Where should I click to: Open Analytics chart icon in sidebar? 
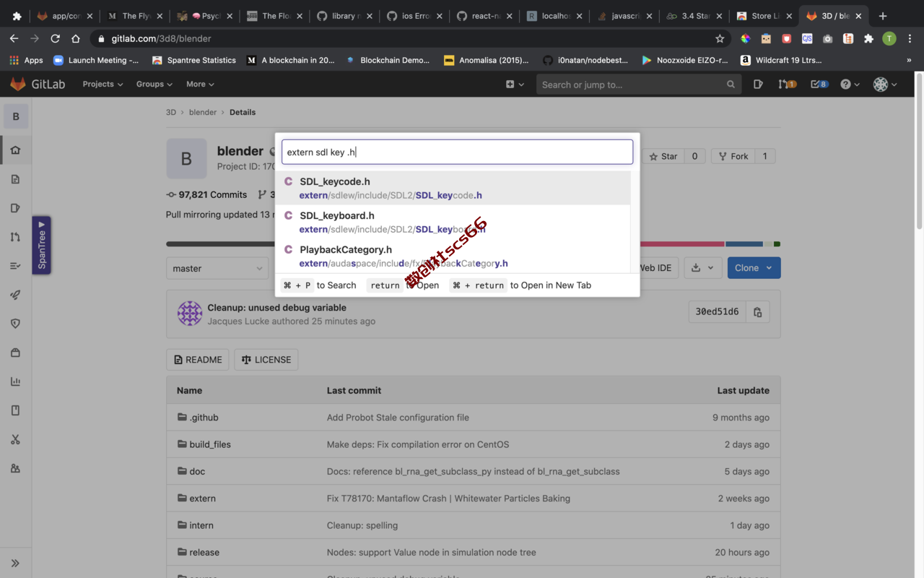tap(15, 381)
